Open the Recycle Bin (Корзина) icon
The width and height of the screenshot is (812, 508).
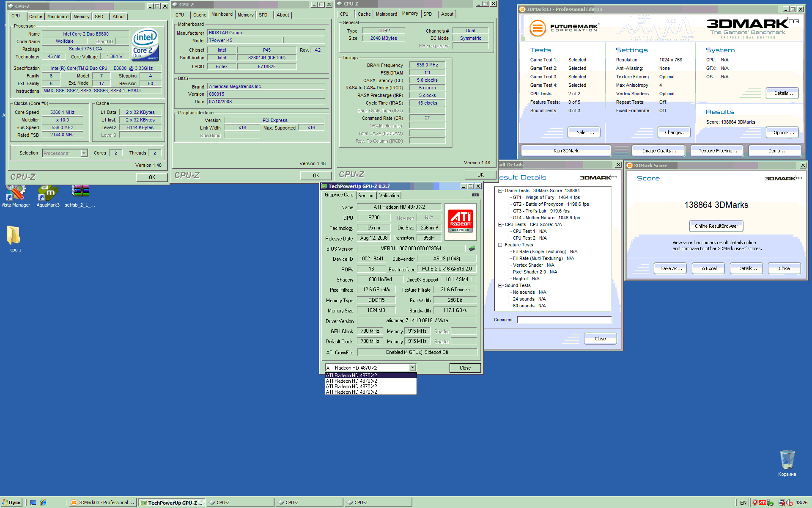tap(787, 463)
